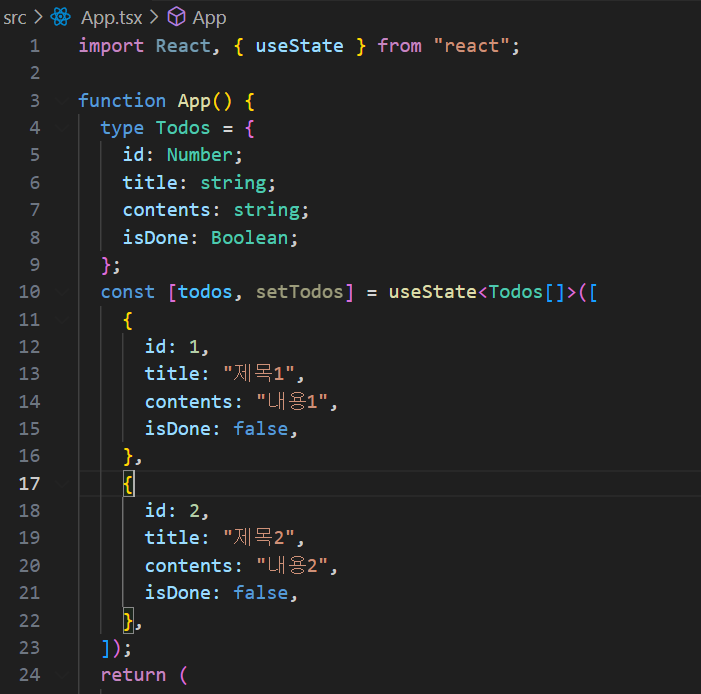Click the closing bracket on line 23
The image size is (701, 694).
click(106, 648)
